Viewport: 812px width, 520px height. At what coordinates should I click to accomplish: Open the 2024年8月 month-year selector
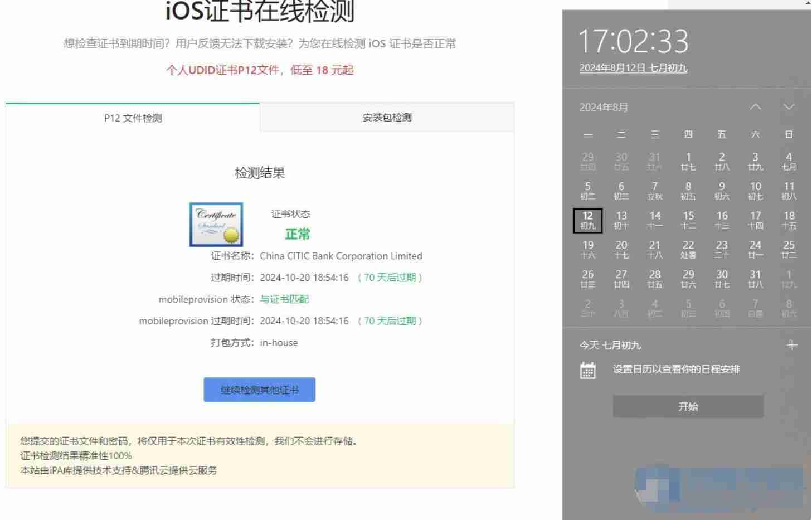point(602,107)
